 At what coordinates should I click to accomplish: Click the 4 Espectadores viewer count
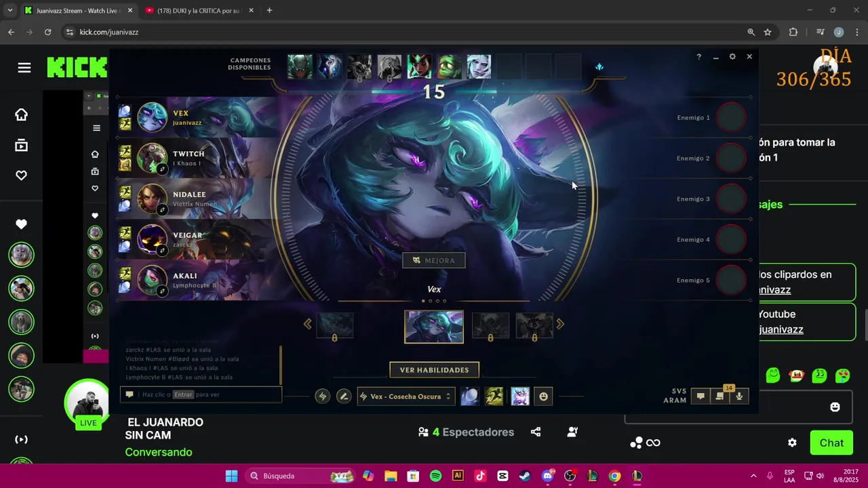467,432
